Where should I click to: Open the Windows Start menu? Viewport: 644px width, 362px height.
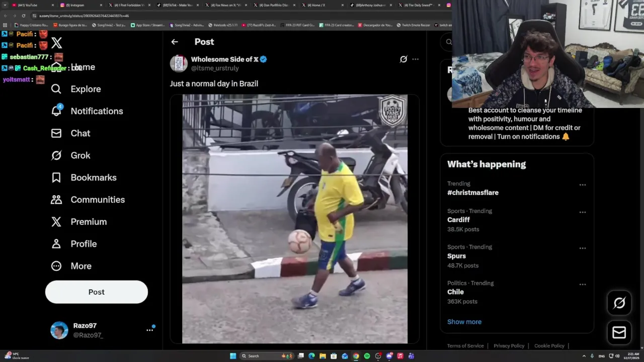click(x=233, y=356)
